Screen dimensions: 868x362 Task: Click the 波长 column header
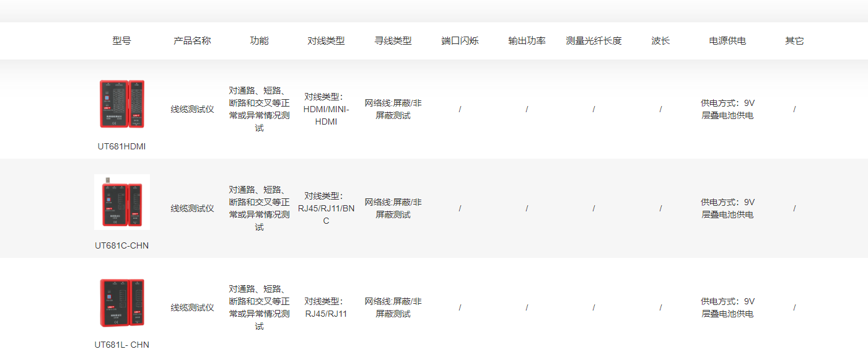pos(660,41)
